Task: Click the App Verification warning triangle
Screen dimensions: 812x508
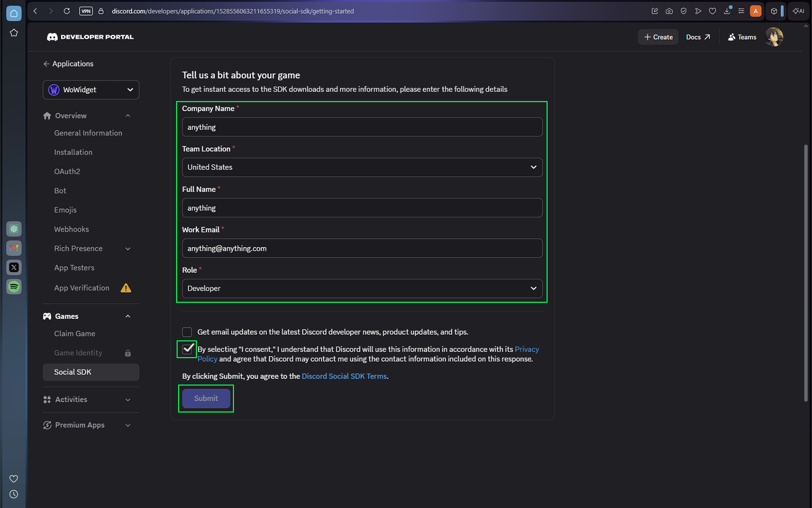Action: tap(126, 288)
